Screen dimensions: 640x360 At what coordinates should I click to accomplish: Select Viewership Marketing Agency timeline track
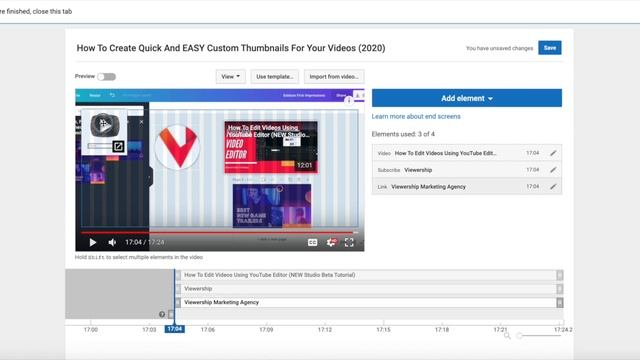369,302
